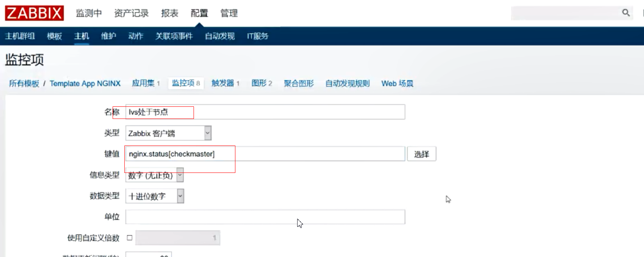Screen dimensions: 644x257
Task: Click the top search input box
Action: point(566,13)
